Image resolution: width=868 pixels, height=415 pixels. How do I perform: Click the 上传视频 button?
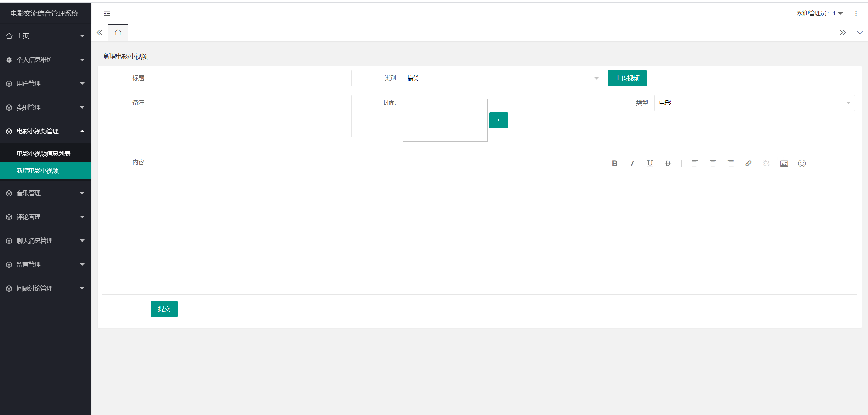[x=627, y=78]
